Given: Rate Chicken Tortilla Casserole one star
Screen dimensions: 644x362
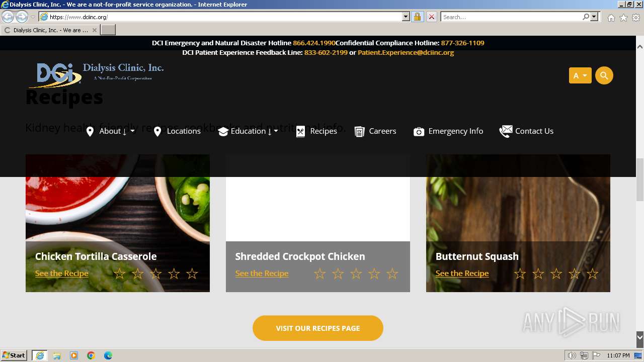Looking at the screenshot, I should (119, 274).
